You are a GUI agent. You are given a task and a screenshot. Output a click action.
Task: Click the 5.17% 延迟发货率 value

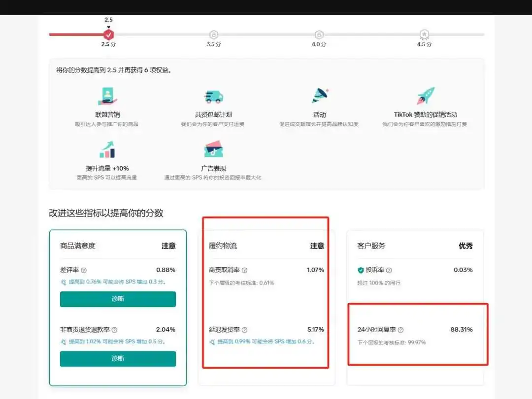point(316,330)
